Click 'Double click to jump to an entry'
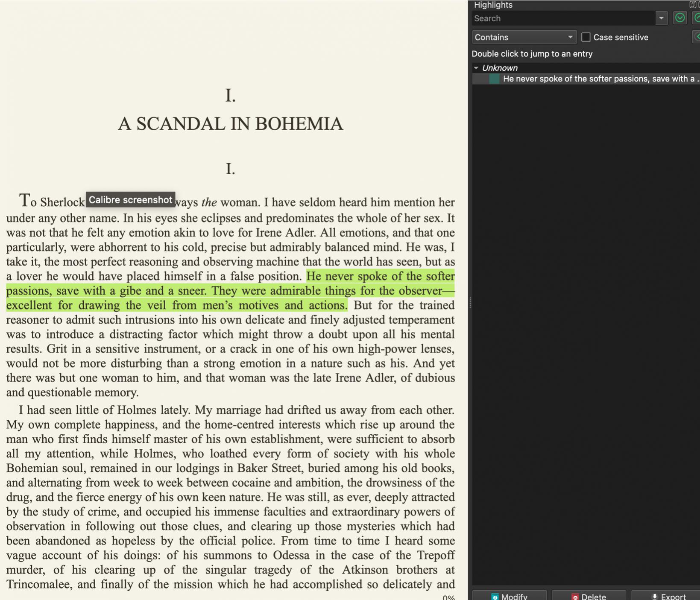The width and height of the screenshot is (700, 600). (x=532, y=54)
